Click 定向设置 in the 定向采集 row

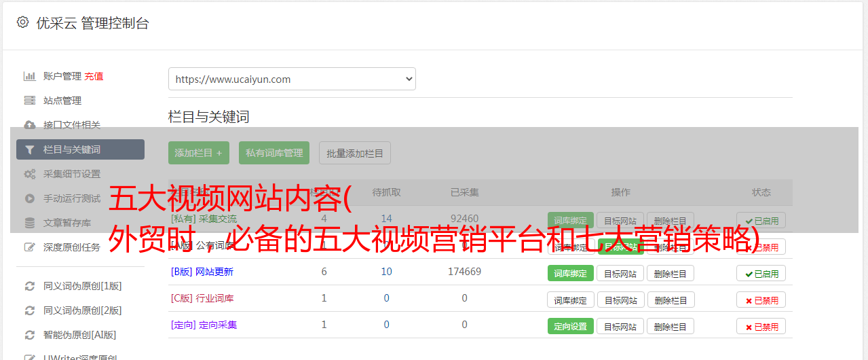pyautogui.click(x=571, y=326)
